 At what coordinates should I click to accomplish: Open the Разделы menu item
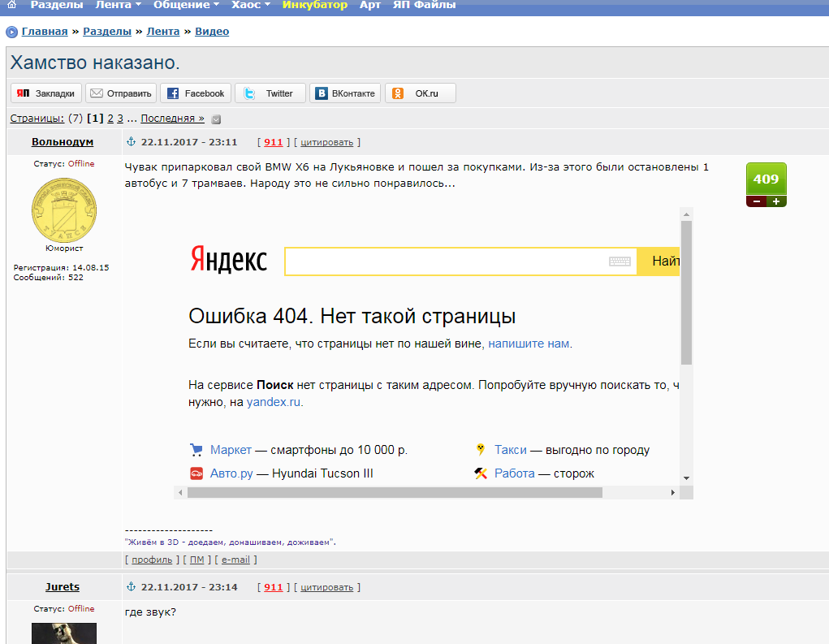pyautogui.click(x=57, y=5)
